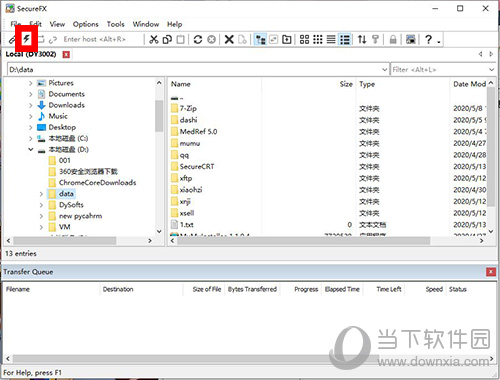
Task: Collapse the 本地磁盘 (D:) drive node
Action: pyautogui.click(x=31, y=149)
